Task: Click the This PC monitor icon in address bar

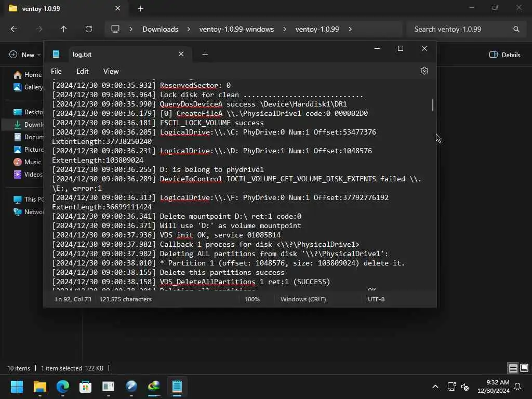Action: click(115, 29)
